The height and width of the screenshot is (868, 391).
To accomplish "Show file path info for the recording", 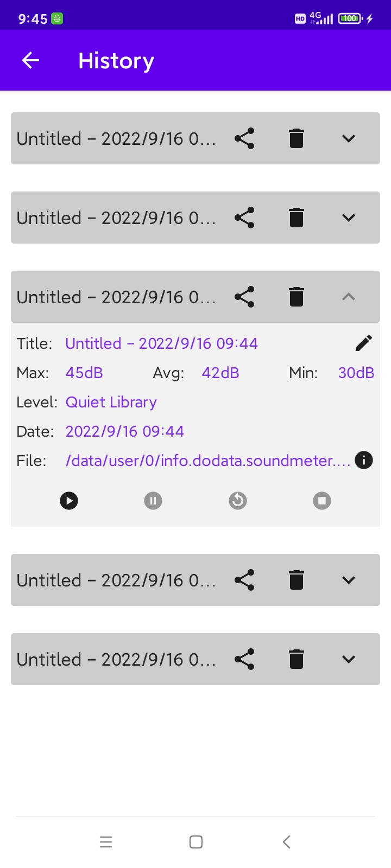I will click(363, 461).
